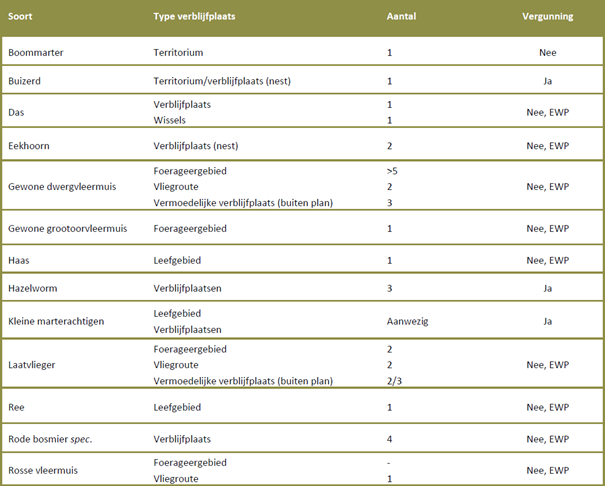
Task: Click 'Nee, EWP' in Eekhoorn row
Action: pos(548,146)
